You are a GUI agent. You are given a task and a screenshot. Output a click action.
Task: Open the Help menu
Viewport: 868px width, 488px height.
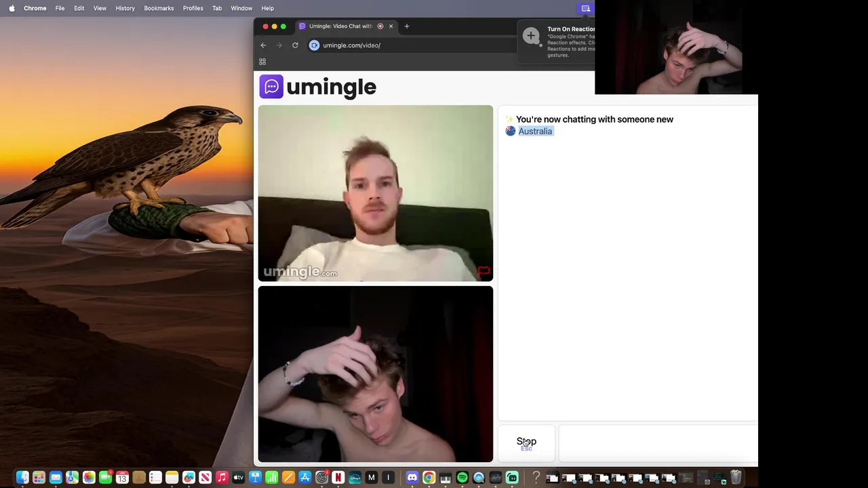coord(267,8)
